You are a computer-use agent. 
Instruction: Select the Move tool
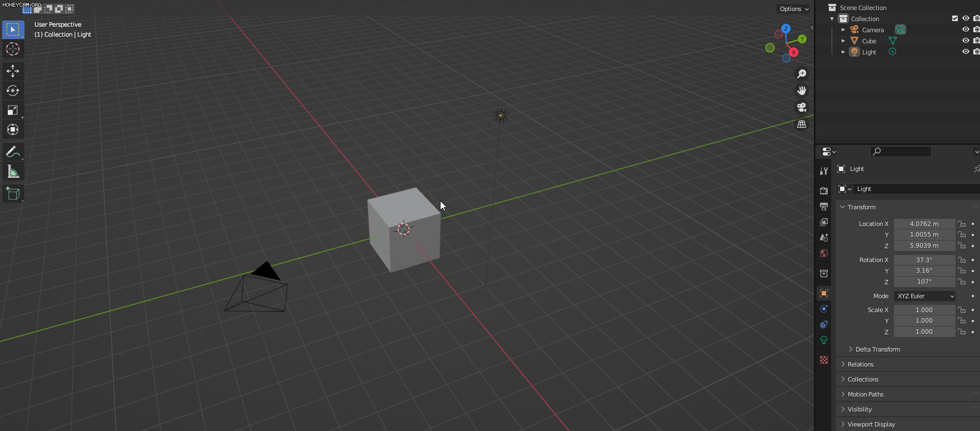pos(13,71)
